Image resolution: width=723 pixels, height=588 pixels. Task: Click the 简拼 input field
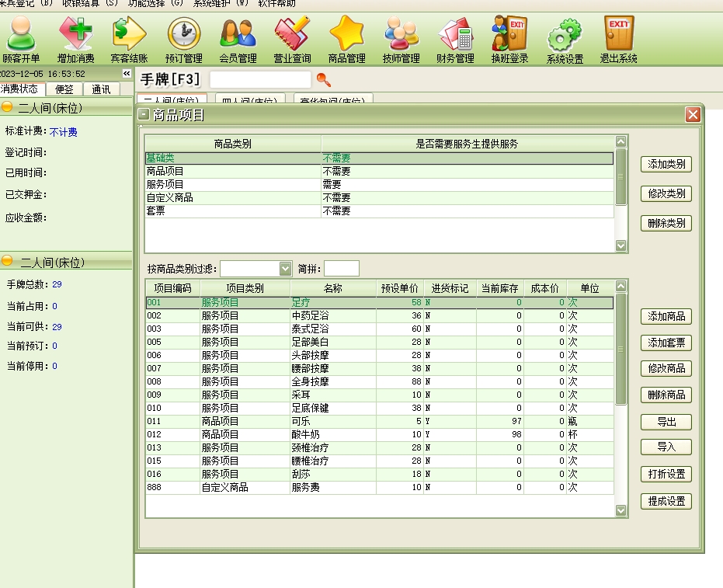tap(341, 269)
